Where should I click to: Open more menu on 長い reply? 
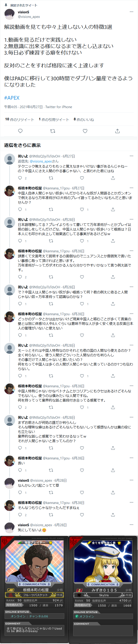[131, 458]
